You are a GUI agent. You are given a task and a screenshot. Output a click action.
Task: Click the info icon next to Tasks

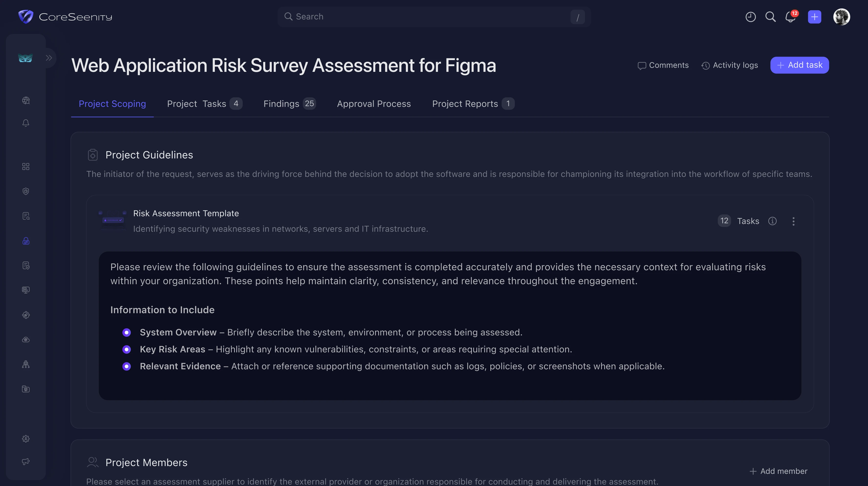(x=772, y=221)
